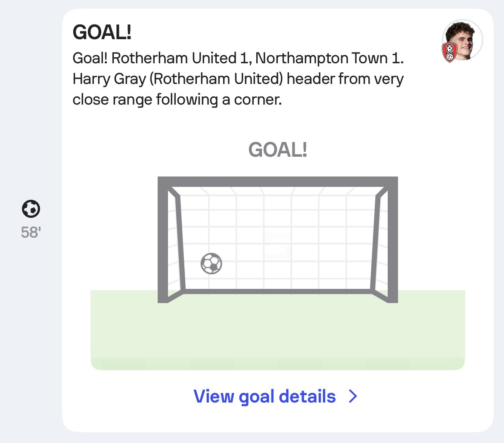Click the grey GOAL! label above the net

[278, 150]
